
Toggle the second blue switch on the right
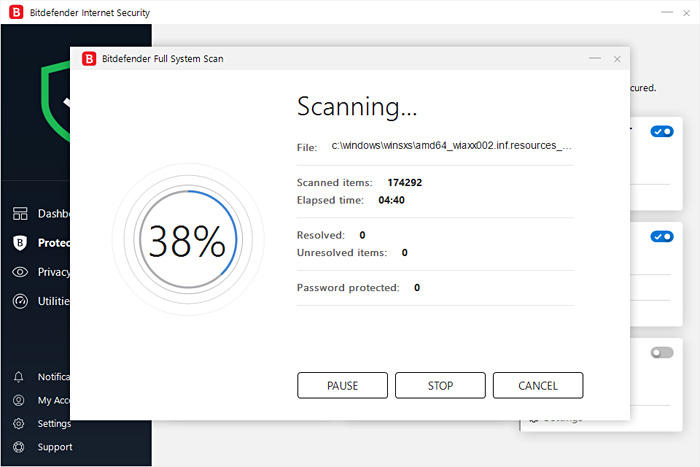coord(661,237)
